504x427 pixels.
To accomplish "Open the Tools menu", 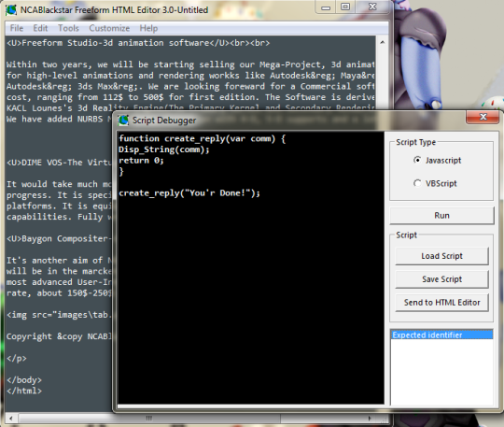I will (x=68, y=28).
